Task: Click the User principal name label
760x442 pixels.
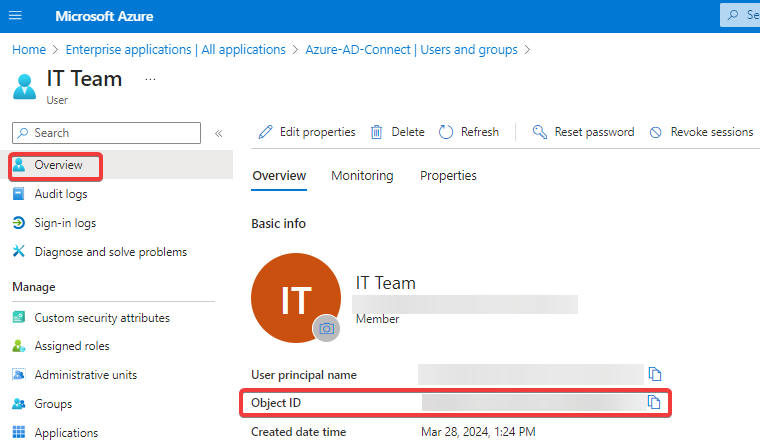Action: coord(304,375)
